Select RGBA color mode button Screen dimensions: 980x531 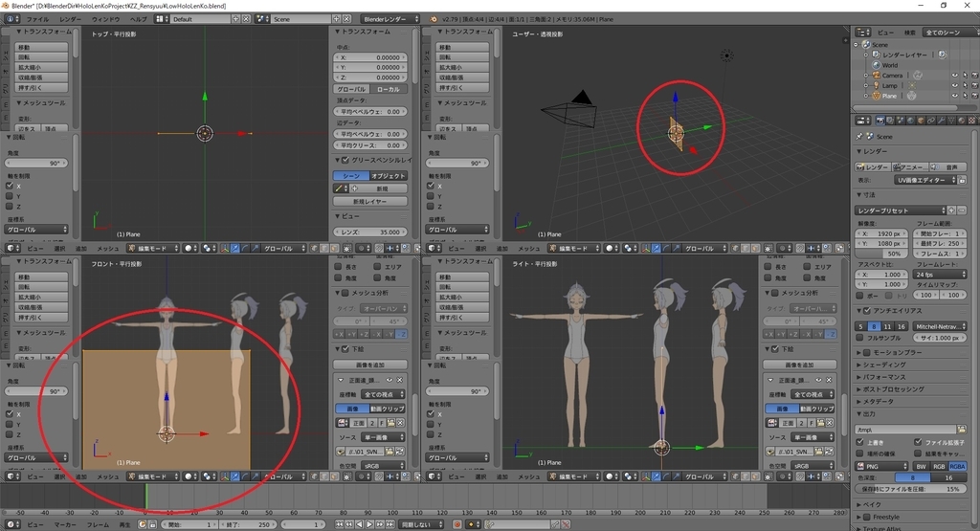click(957, 467)
